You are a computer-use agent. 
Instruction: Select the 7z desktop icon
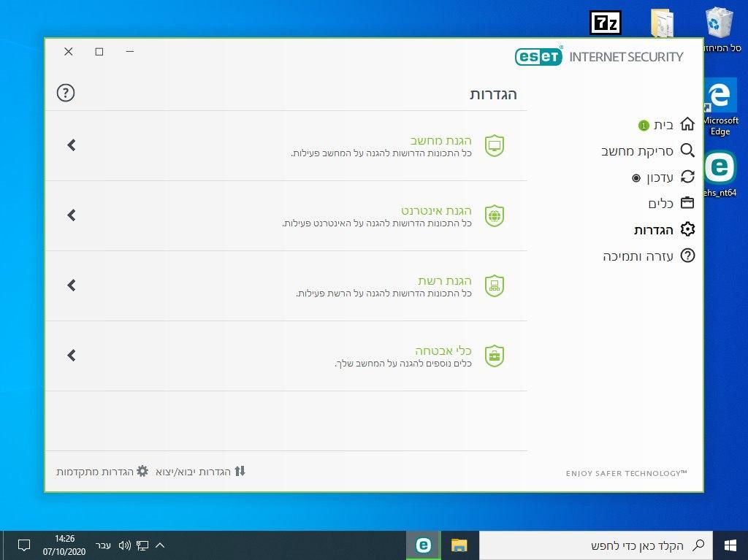(606, 23)
